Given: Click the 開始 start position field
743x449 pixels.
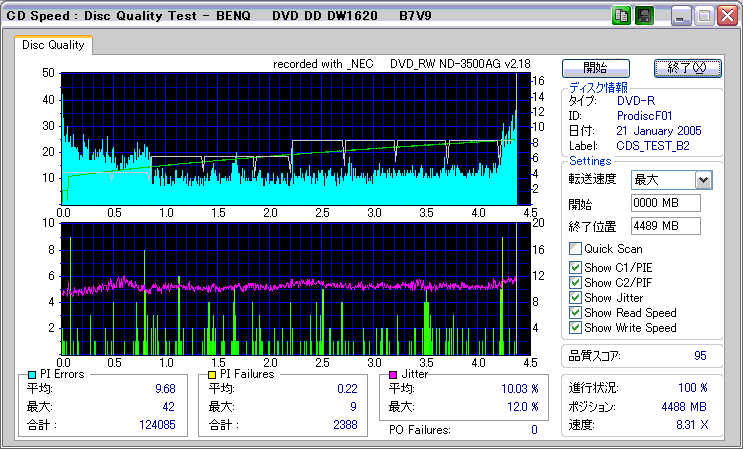Looking at the screenshot, I should [665, 204].
